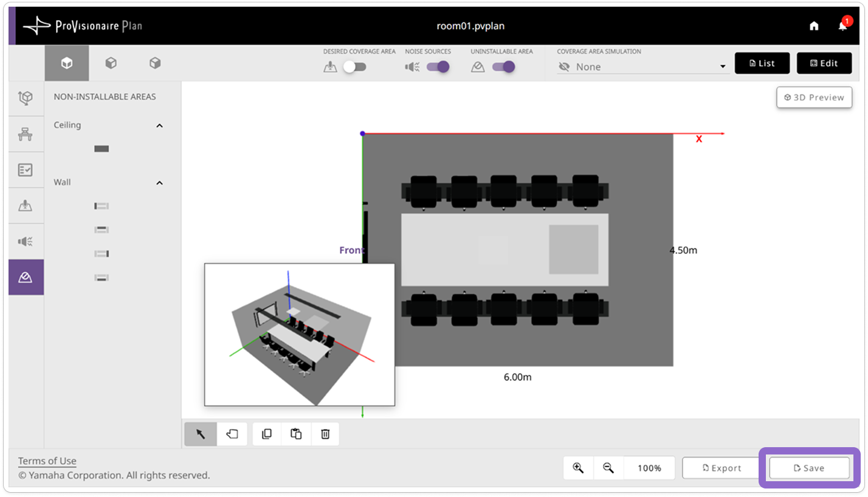This screenshot has height=497, width=868.
Task: Select the gray square on the table
Action: click(574, 249)
